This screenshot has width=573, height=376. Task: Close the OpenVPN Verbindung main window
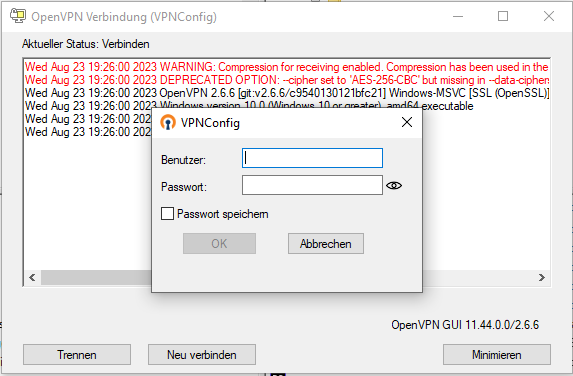[x=549, y=16]
